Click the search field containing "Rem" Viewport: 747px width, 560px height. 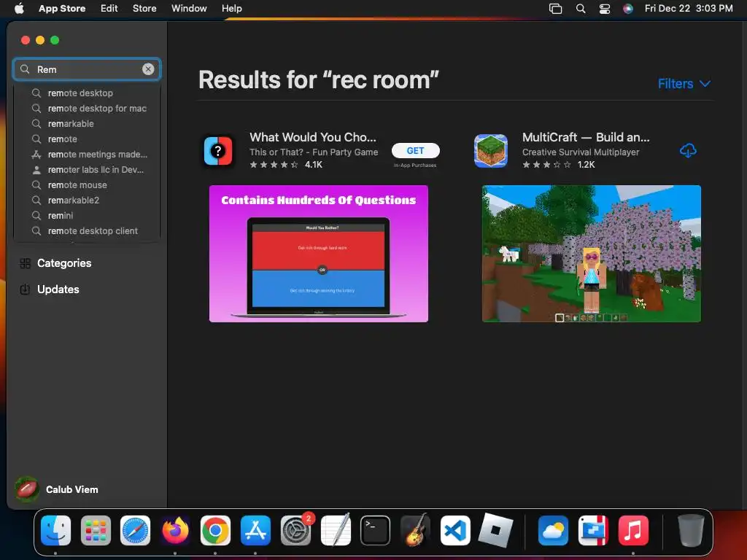(87, 69)
